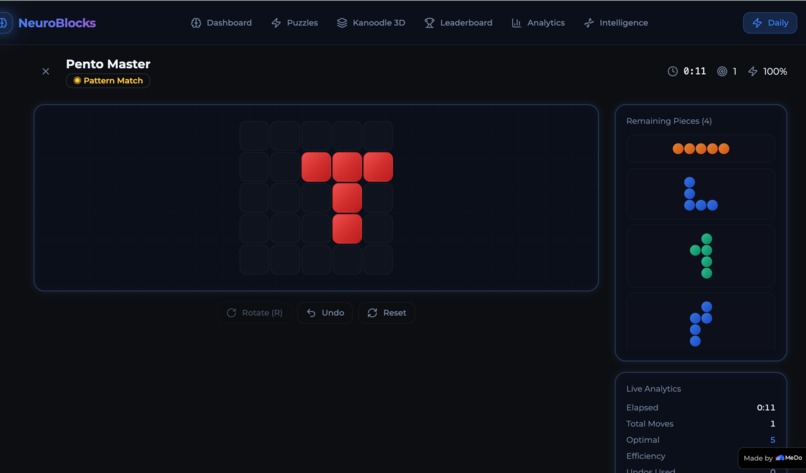This screenshot has width=806, height=473.
Task: Click the Elapsed 0:11 value
Action: (766, 408)
